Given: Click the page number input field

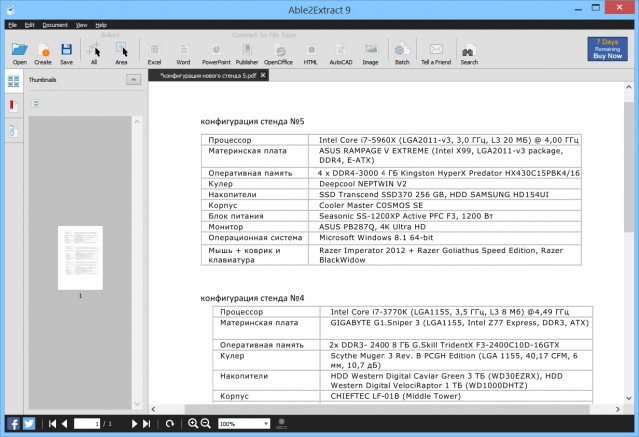Looking at the screenshot, I should pyautogui.click(x=86, y=424).
